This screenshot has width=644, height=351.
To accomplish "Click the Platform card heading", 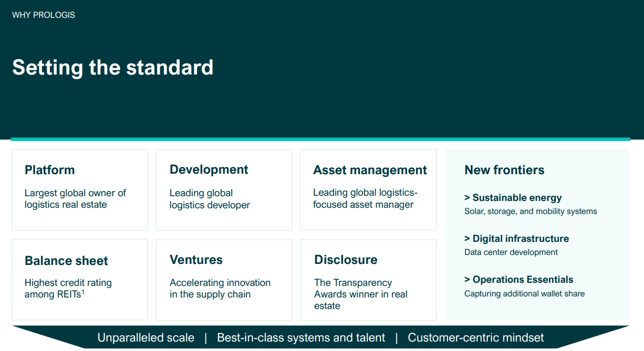I will coord(49,170).
